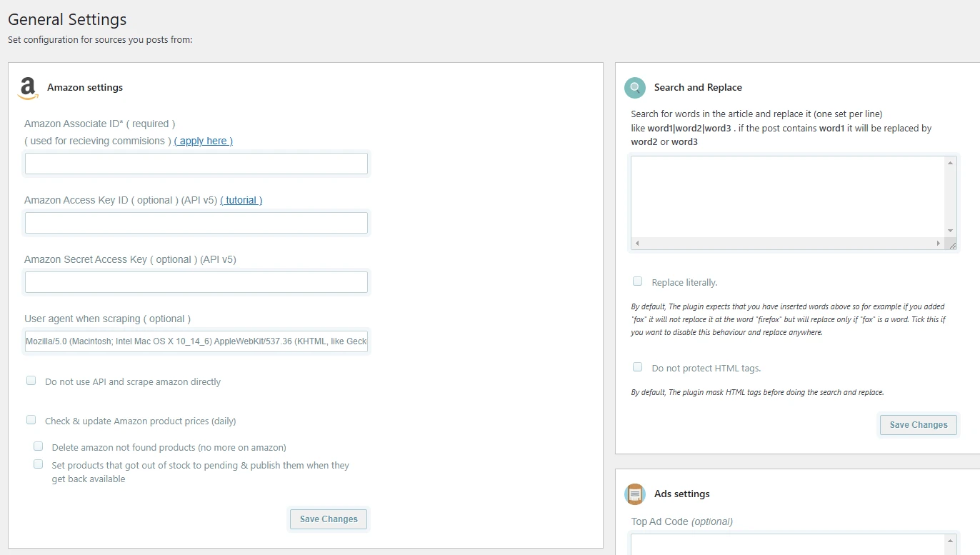Click the Ads settings panel icon
This screenshot has width=980, height=555.
pyautogui.click(x=635, y=494)
